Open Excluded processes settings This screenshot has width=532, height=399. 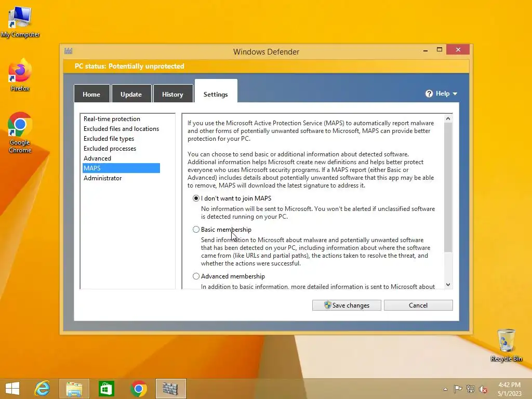(110, 148)
